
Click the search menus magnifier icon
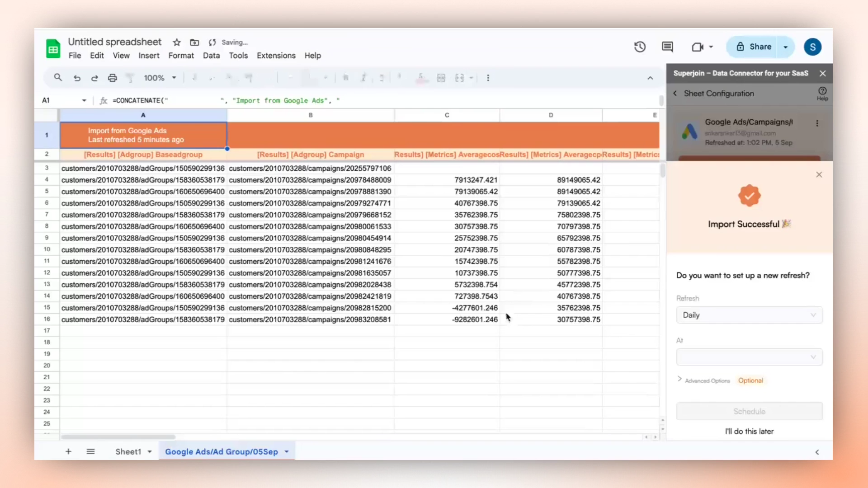pos(58,78)
